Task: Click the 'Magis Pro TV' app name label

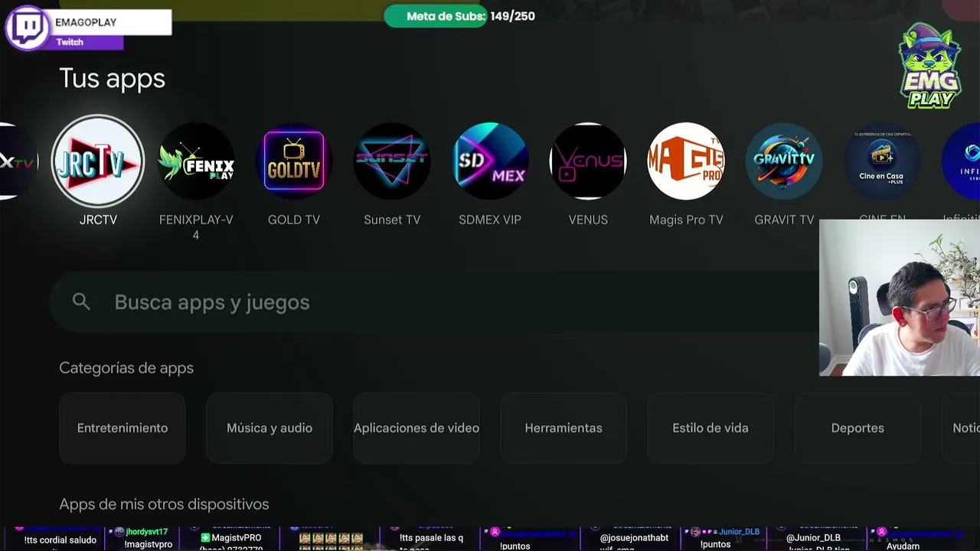Action: click(x=686, y=220)
